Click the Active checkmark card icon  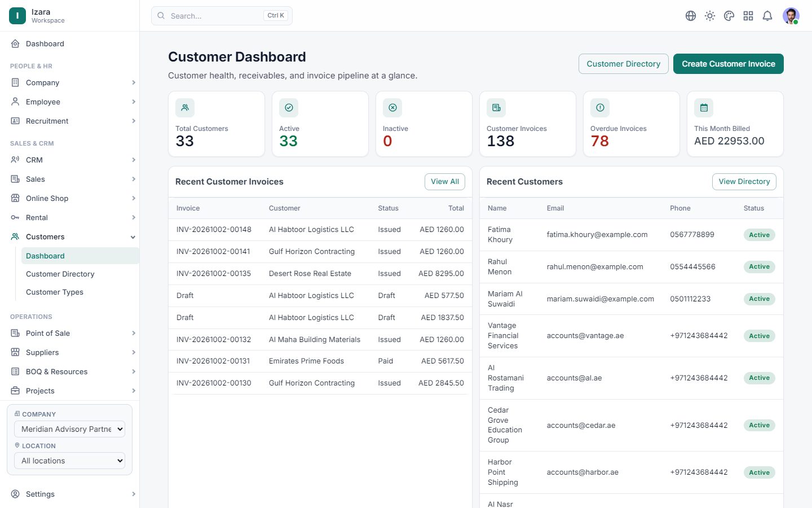pos(289,108)
